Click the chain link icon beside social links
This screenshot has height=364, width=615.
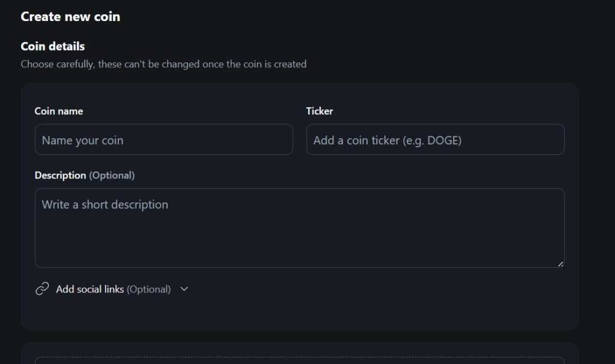click(42, 289)
